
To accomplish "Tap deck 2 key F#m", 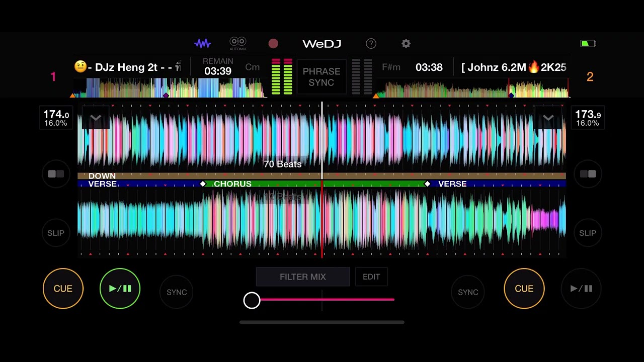I will pos(391,67).
